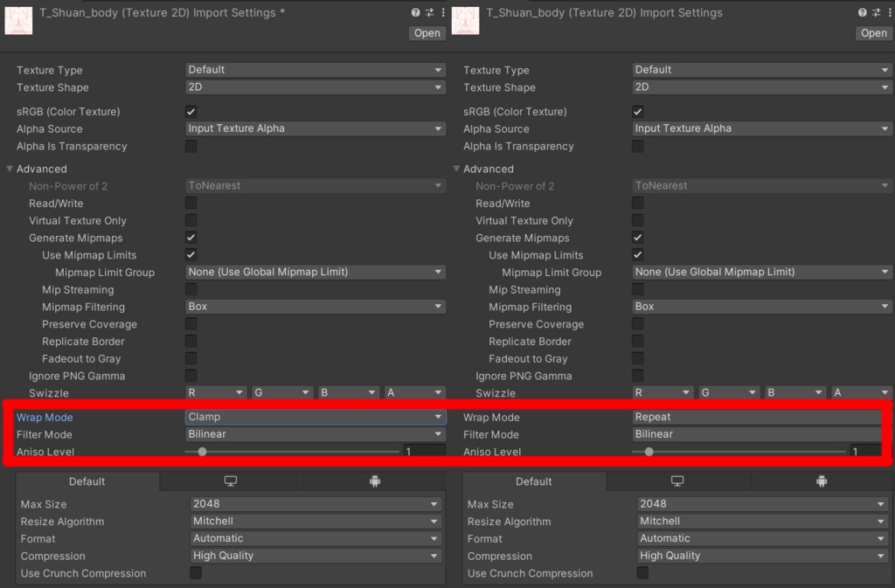Screen dimensions: 895x588
Task: Click texture thumbnail in left panel header
Action: pos(18,20)
